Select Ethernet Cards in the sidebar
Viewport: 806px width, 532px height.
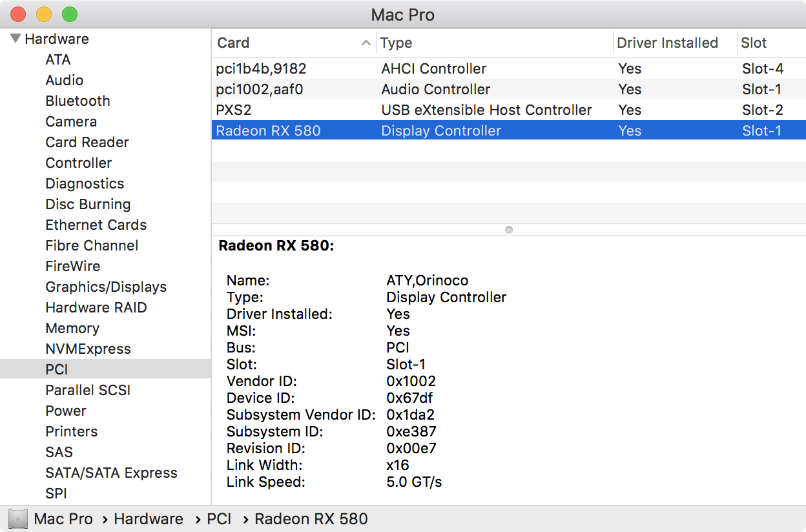click(96, 225)
